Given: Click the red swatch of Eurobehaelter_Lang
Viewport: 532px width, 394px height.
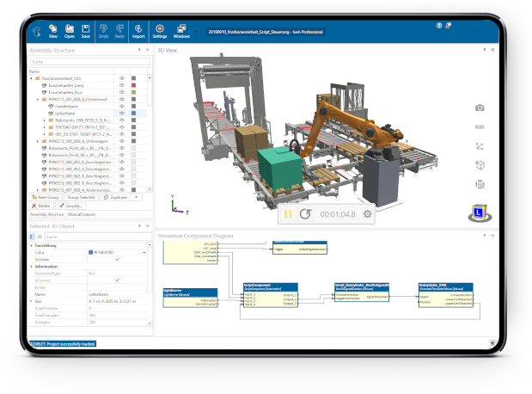Looking at the screenshot, I should click(x=134, y=85).
